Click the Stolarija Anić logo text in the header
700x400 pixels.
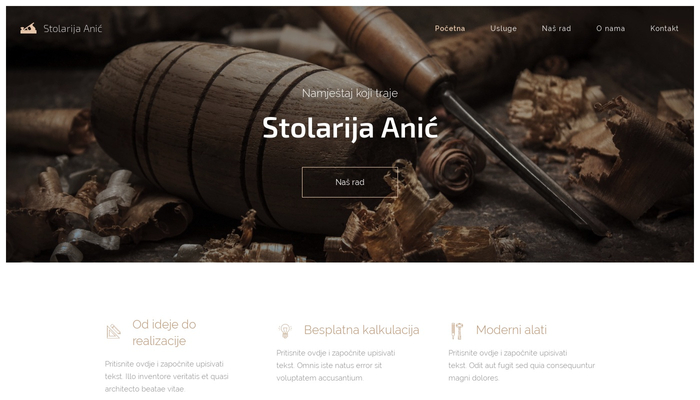coord(73,29)
